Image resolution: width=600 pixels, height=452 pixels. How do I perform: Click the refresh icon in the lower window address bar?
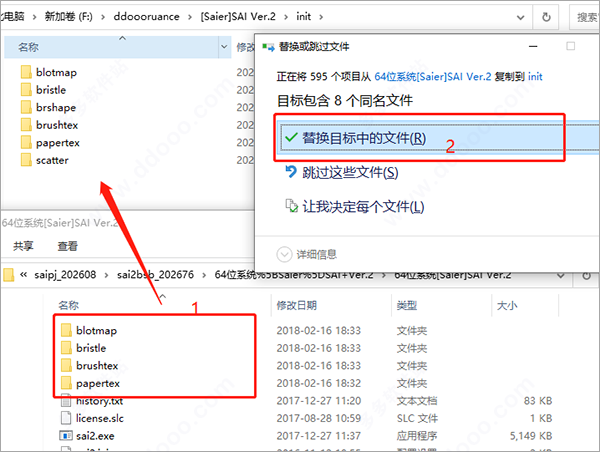[586, 276]
